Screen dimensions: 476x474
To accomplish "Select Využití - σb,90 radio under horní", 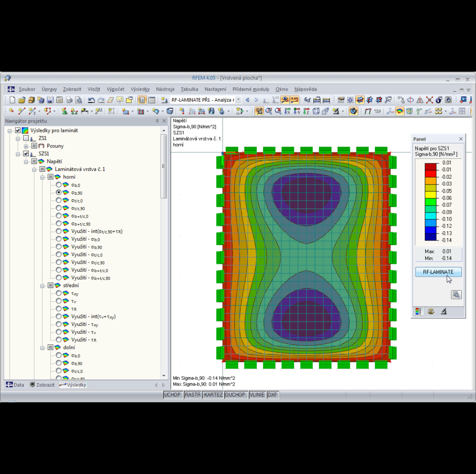I will pyautogui.click(x=59, y=247).
